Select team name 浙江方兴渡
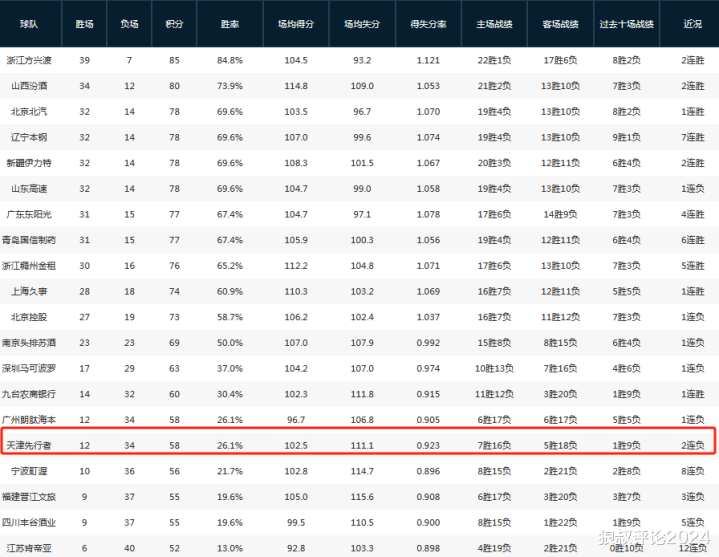This screenshot has height=557, width=719. [x=29, y=60]
